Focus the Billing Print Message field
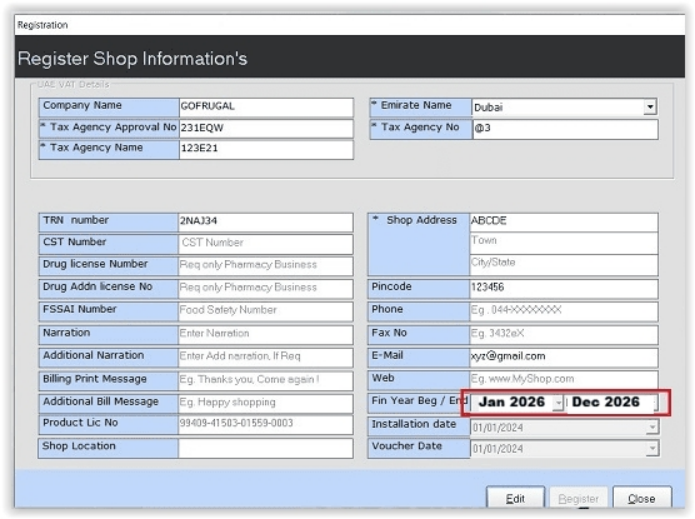 [265, 381]
